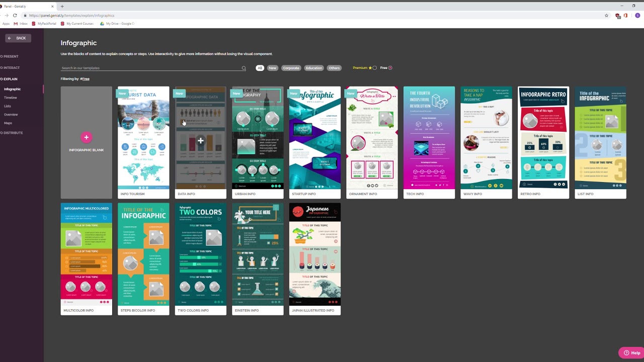The height and width of the screenshot is (362, 644).
Task: Click the browser address bar URL
Action: click(72, 16)
